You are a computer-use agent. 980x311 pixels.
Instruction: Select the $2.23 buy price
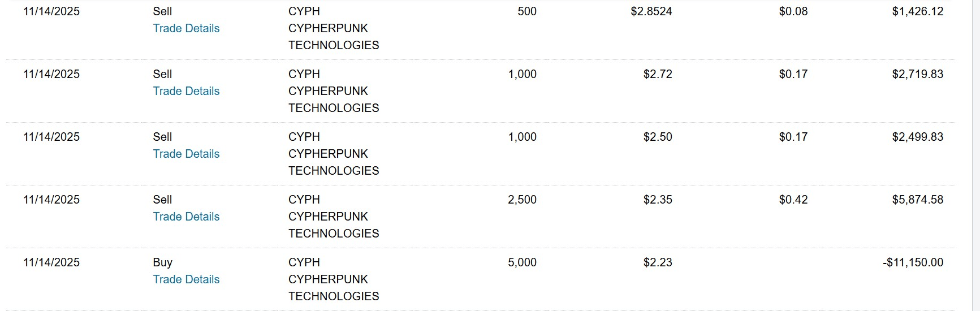(657, 262)
